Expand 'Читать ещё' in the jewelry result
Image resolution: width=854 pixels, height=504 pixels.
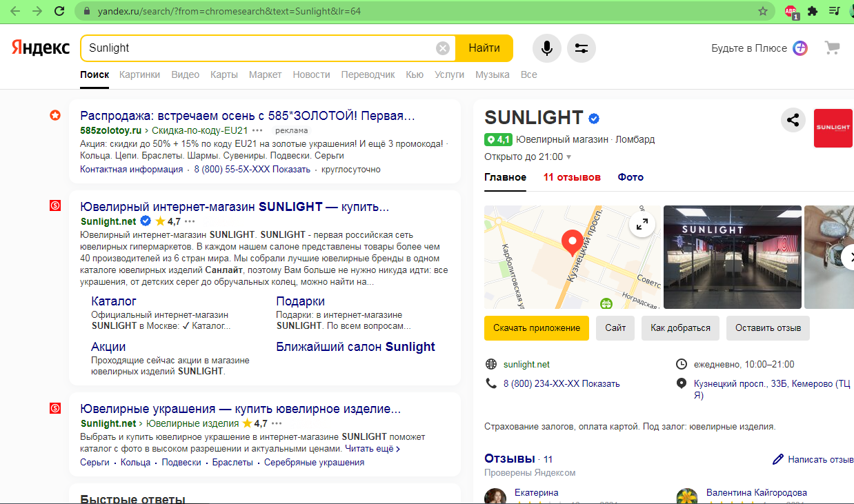(x=373, y=449)
